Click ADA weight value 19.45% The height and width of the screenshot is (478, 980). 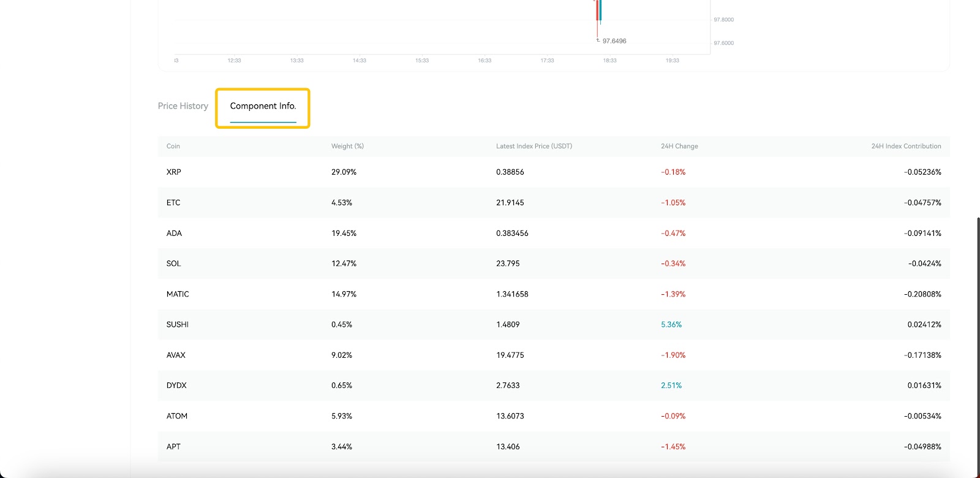[344, 233]
